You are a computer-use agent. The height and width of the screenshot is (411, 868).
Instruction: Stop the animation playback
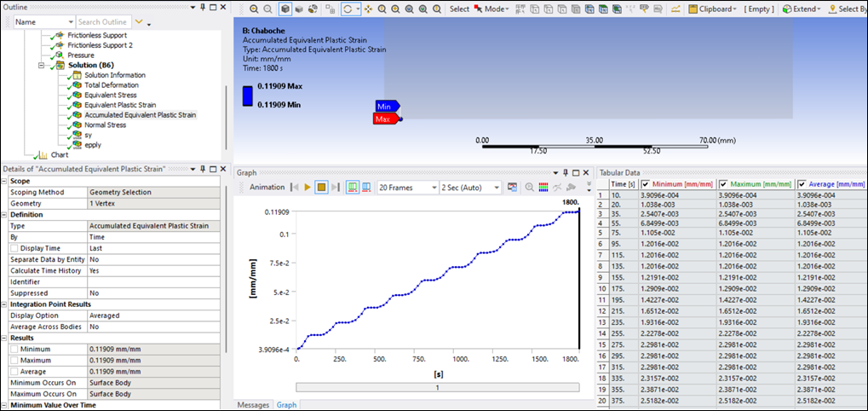point(321,188)
